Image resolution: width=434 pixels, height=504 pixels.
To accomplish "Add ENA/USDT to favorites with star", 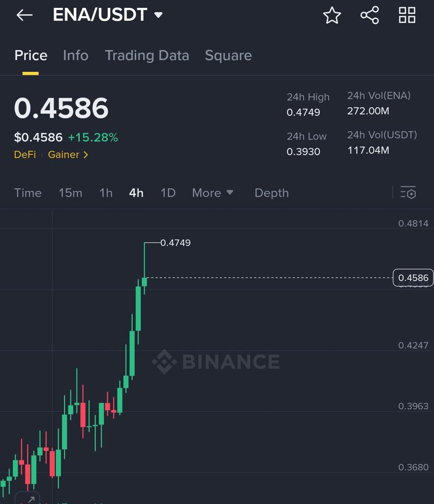I will click(332, 15).
